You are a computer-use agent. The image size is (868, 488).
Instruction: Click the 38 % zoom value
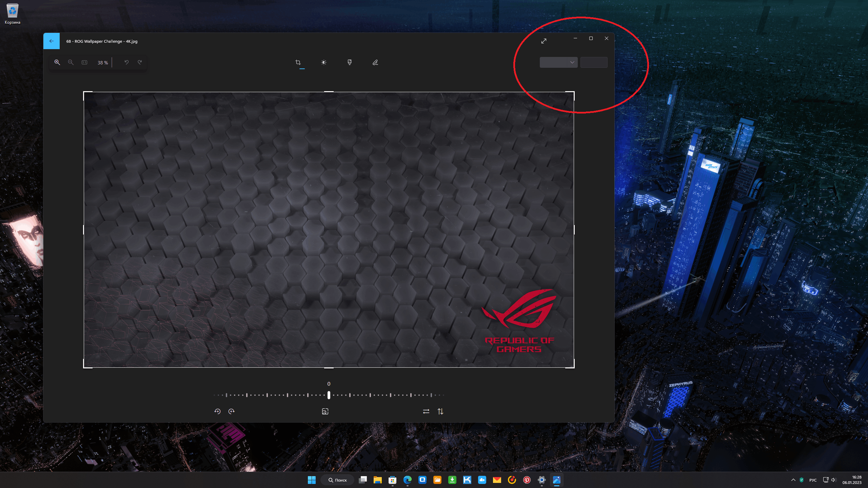tap(103, 63)
